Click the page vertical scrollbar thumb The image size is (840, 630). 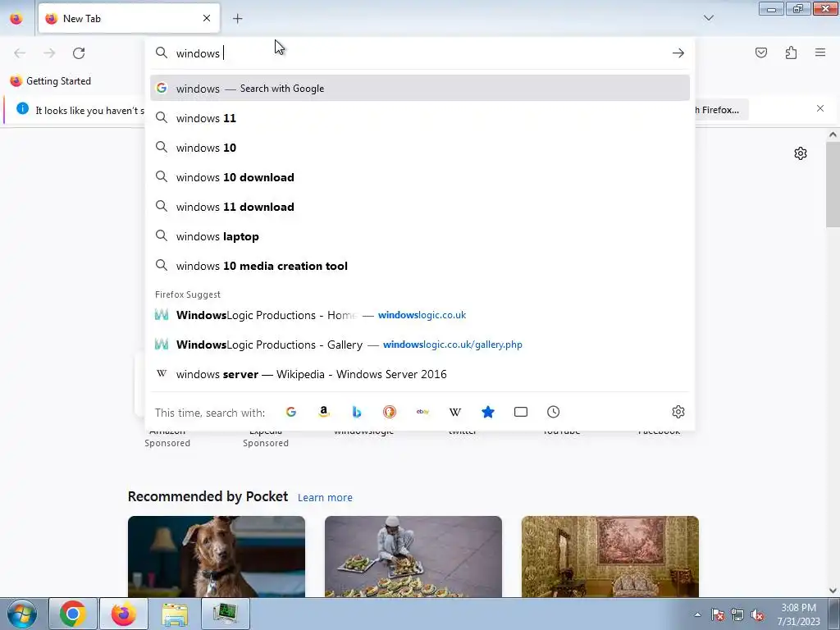click(x=833, y=185)
